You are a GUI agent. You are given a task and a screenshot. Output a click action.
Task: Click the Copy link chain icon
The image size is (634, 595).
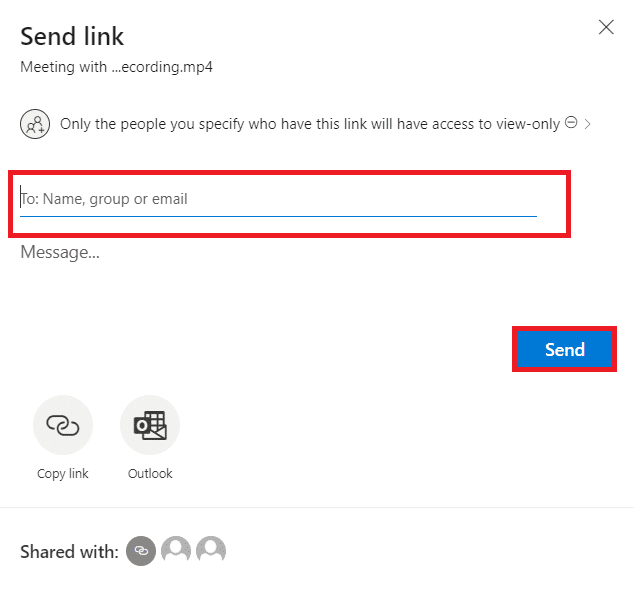click(x=63, y=426)
